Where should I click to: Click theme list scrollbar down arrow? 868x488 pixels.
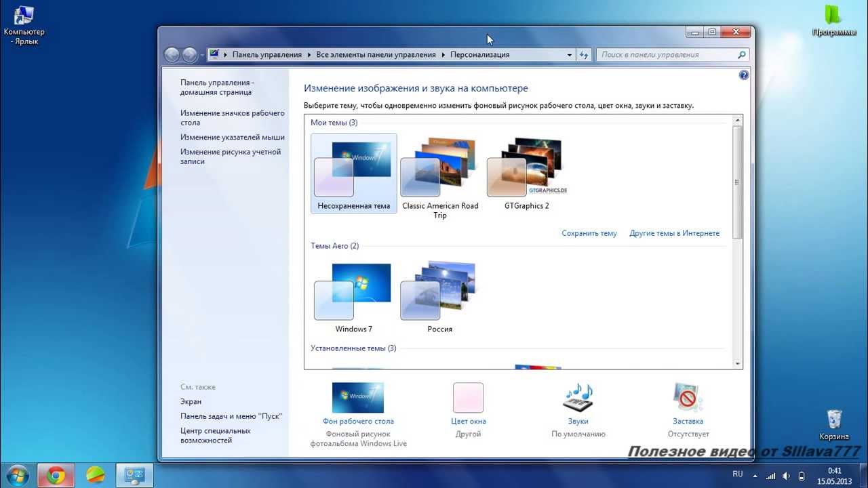[738, 364]
